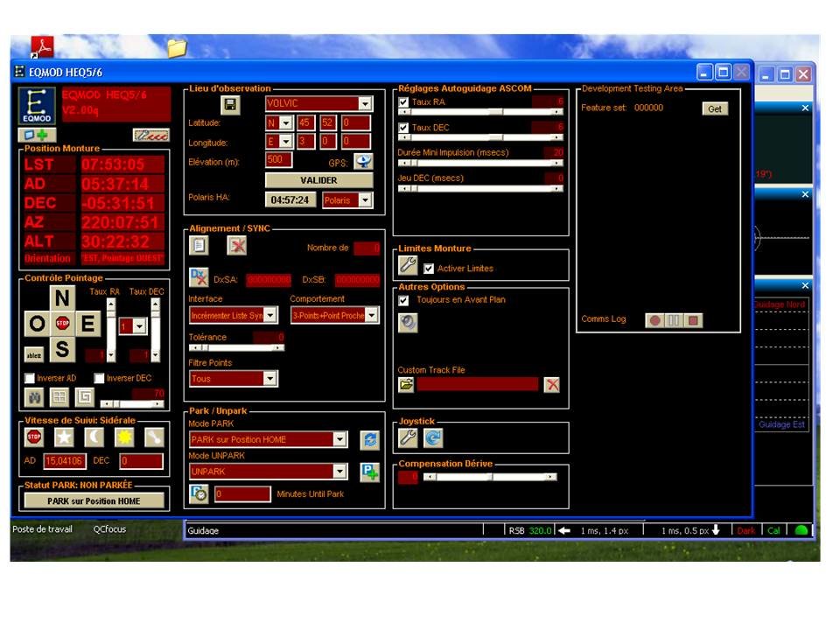Adjust Durée Mini Impulsion slider
840x630 pixels.
click(x=480, y=163)
